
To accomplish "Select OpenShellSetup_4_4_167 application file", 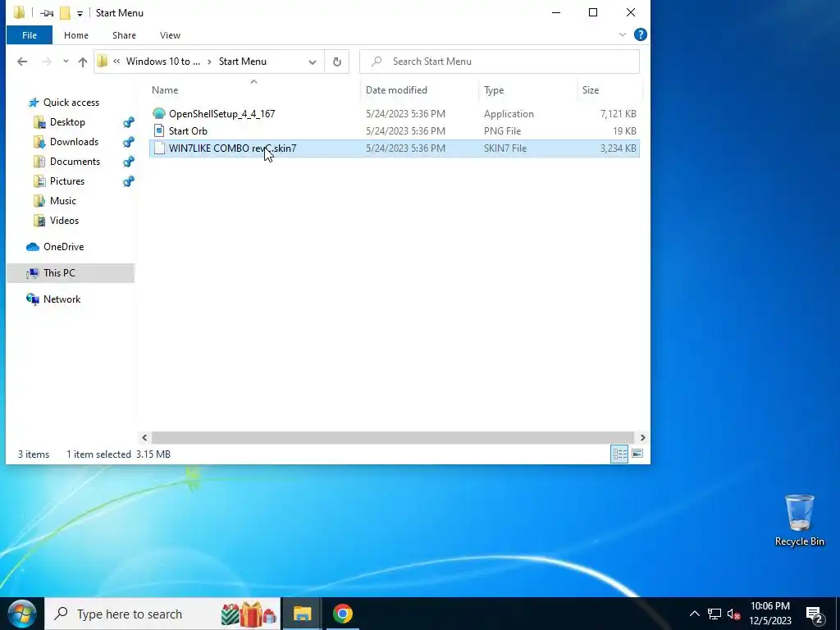I will 395,113.
